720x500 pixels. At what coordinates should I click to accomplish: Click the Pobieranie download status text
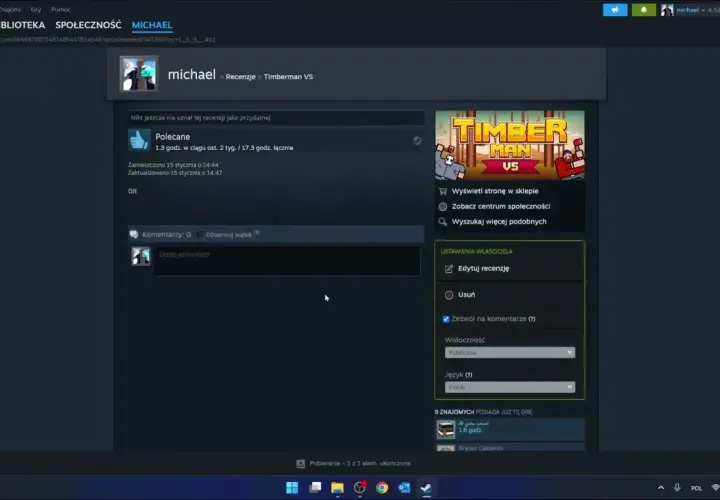tap(360, 464)
